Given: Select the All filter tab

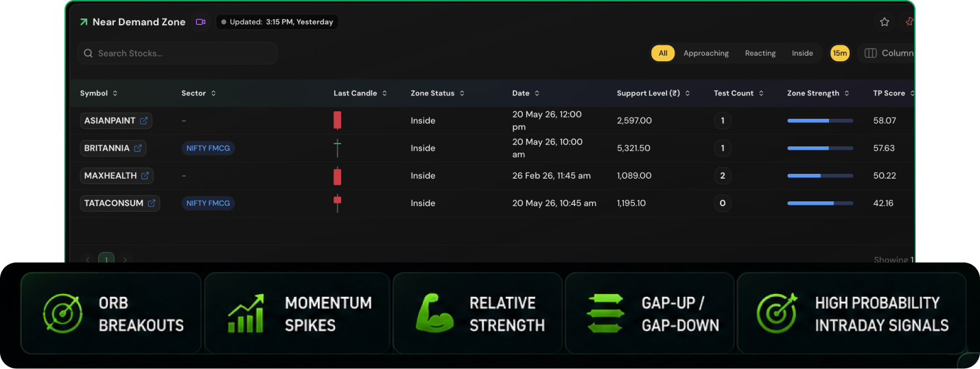Looking at the screenshot, I should point(663,53).
